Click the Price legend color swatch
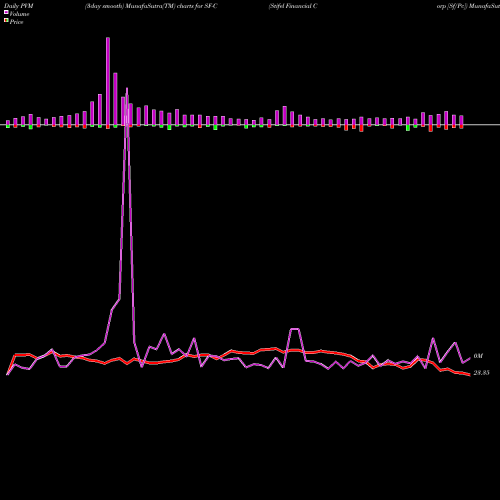The height and width of the screenshot is (500, 500). coord(6,21)
